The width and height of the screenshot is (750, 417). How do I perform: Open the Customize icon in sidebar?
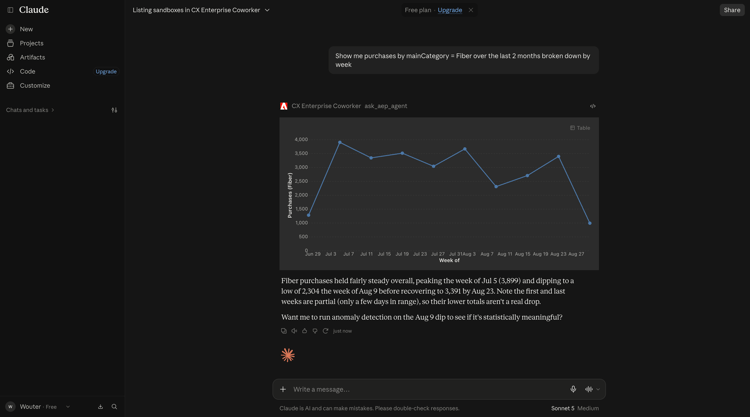(10, 86)
